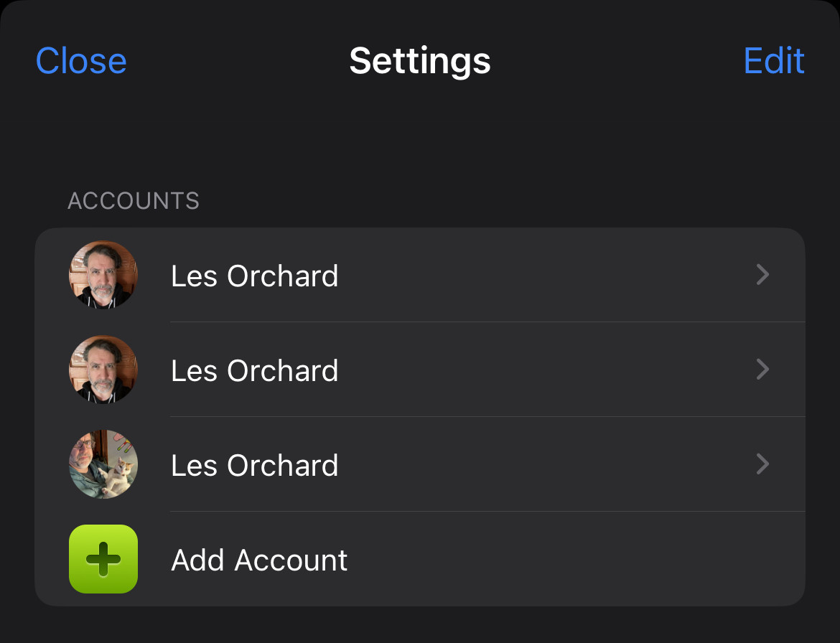840x643 pixels.
Task: Click the Settings title text
Action: 420,61
